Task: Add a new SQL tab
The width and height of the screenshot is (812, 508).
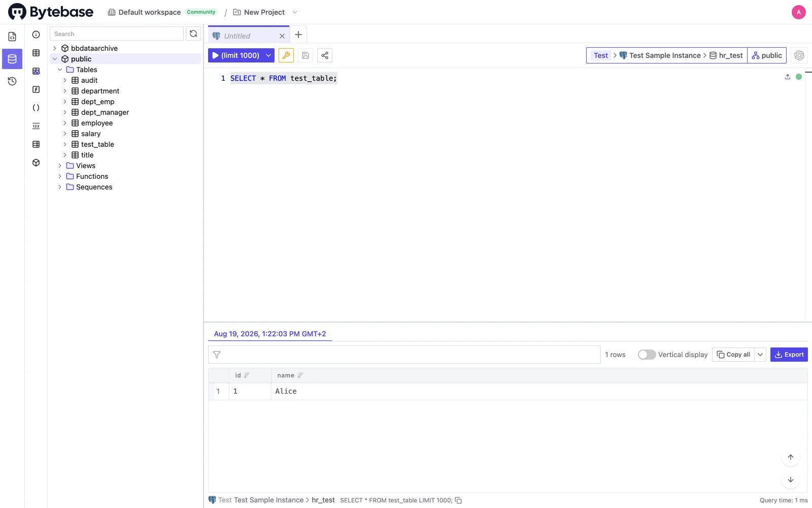Action: click(x=298, y=35)
